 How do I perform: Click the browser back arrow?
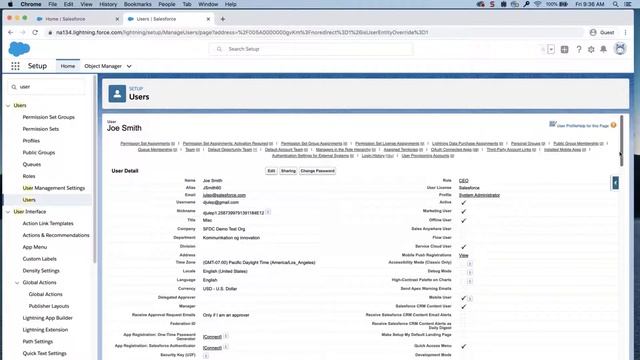11,32
